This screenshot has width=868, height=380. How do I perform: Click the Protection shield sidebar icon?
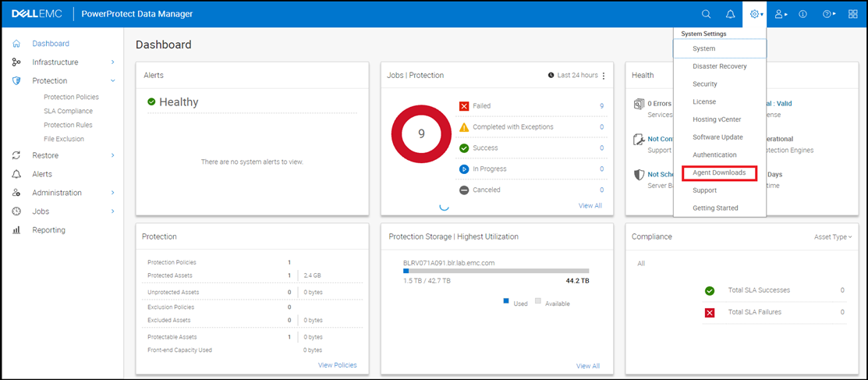coord(16,80)
